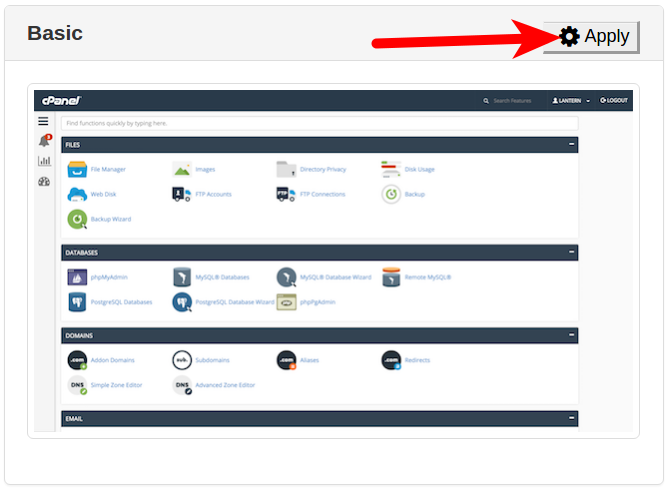
Task: Collapse the DATABASES section
Action: pos(571,252)
